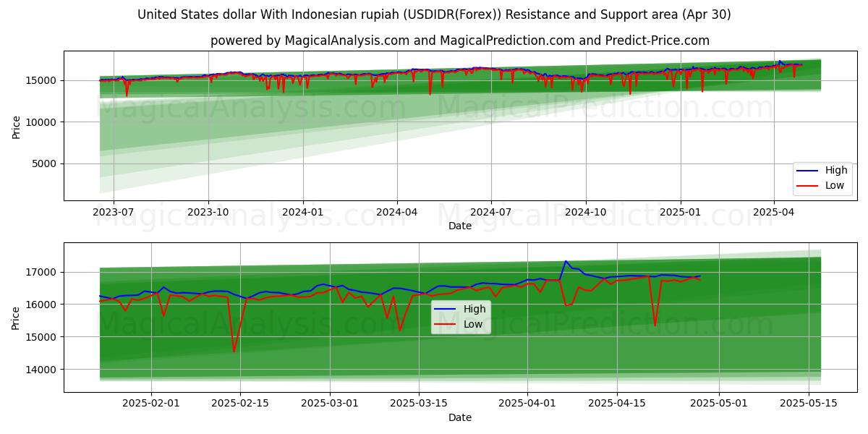
Task: Click the 2025-03-15 date tick label
Action: pyautogui.click(x=420, y=404)
